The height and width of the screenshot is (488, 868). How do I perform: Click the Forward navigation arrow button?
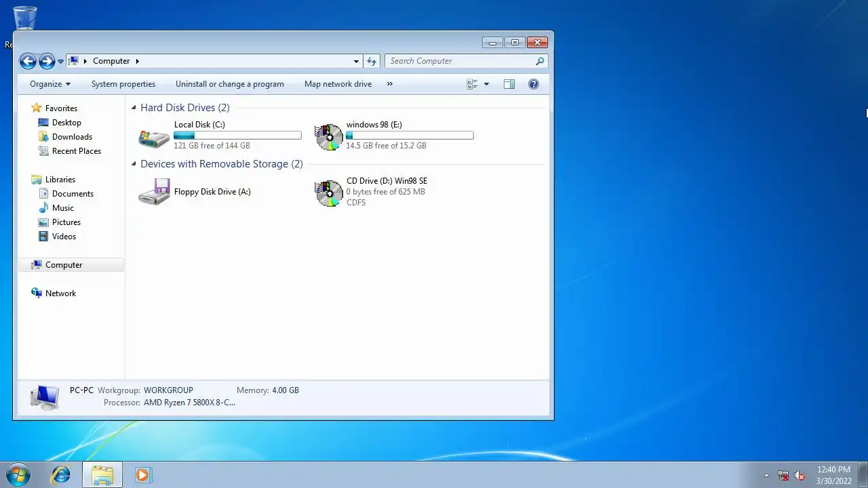click(x=47, y=61)
